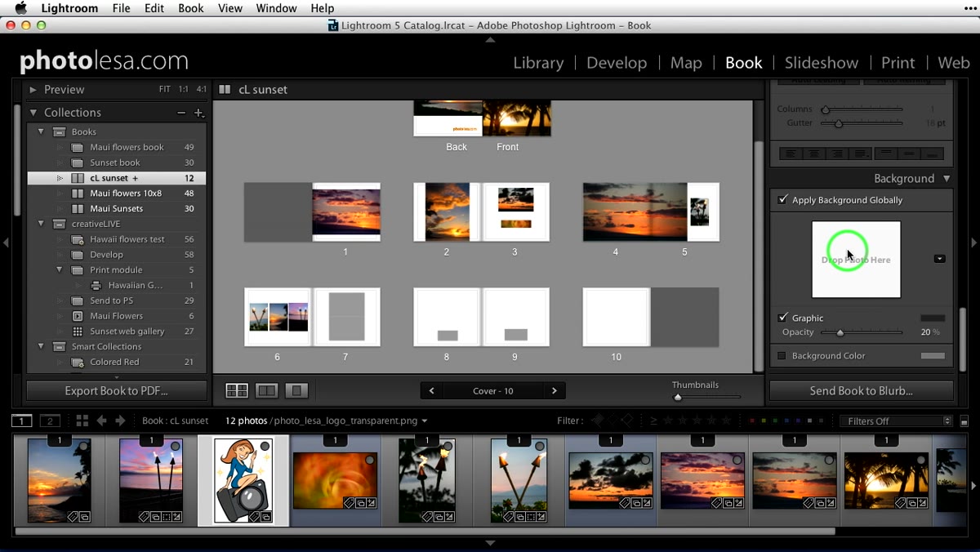The image size is (980, 552).
Task: Remove collection with minus icon
Action: [x=181, y=113]
